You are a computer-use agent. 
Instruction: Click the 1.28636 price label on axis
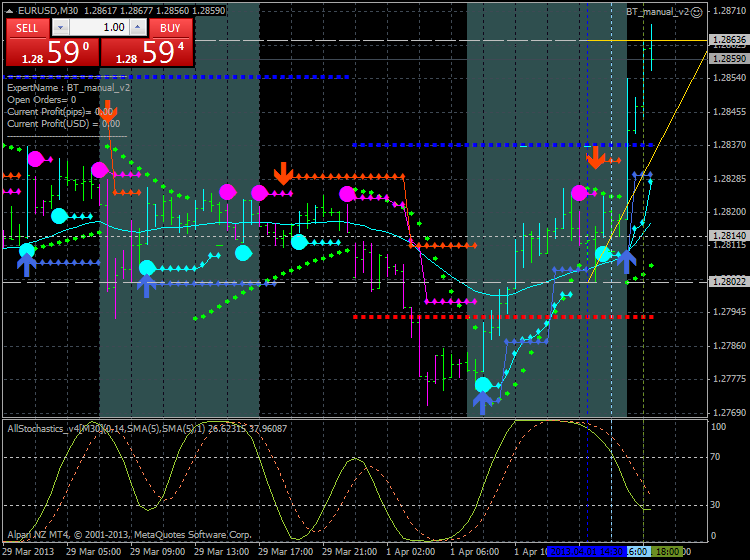coord(729,40)
